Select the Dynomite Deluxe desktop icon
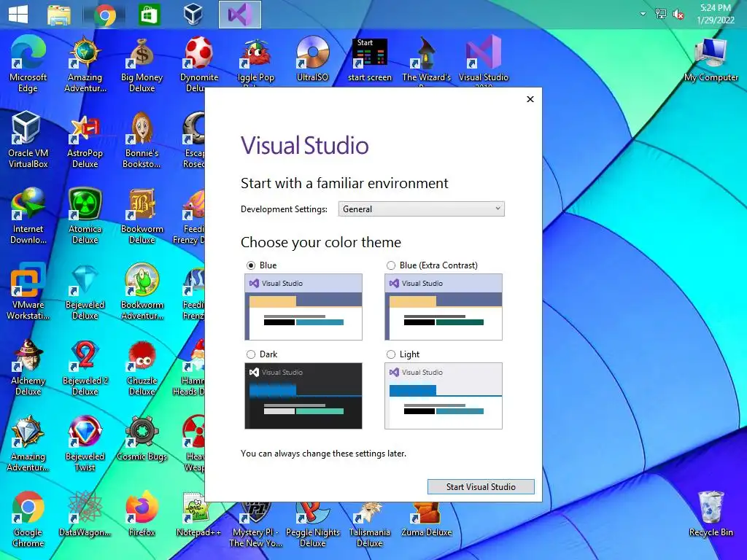This screenshot has width=747, height=560. point(198,64)
